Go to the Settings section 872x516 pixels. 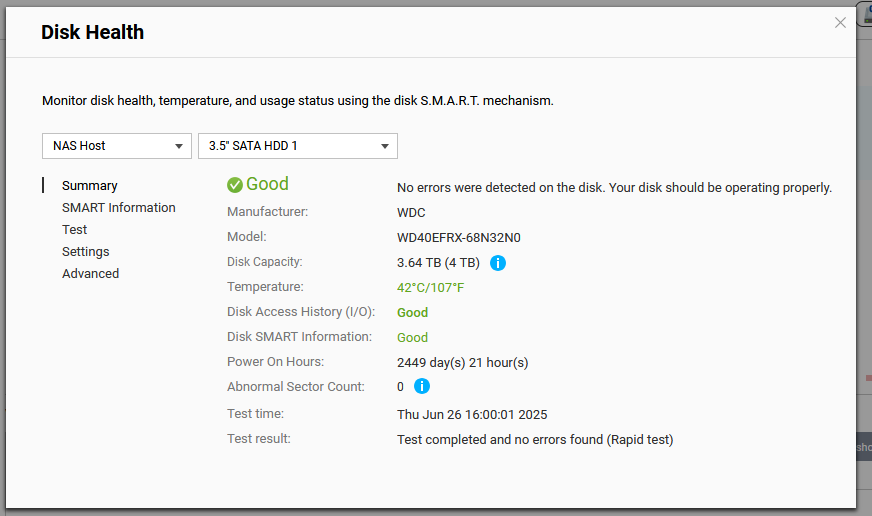click(x=86, y=252)
